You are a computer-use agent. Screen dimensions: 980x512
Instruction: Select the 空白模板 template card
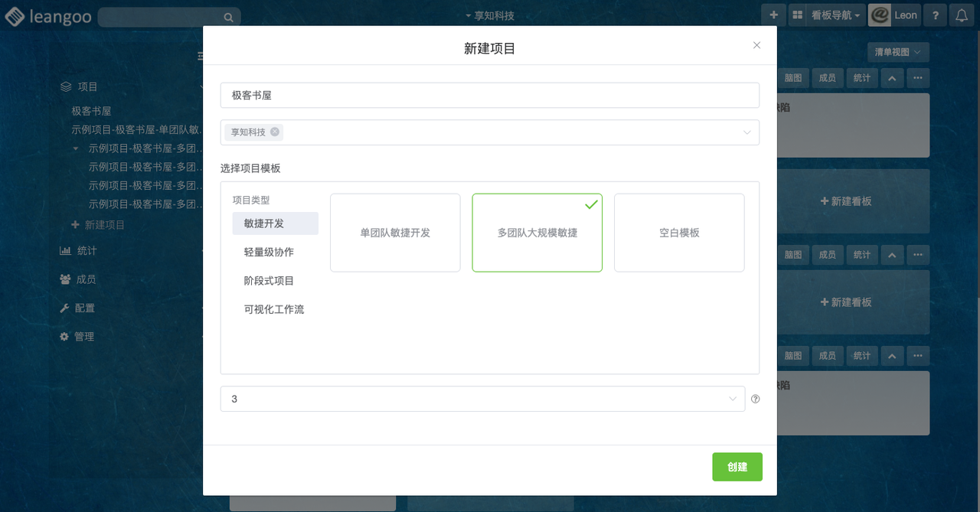(678, 233)
